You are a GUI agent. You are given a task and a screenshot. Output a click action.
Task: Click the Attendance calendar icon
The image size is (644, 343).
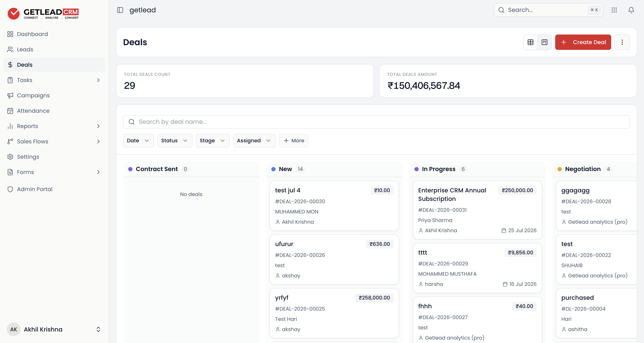point(10,111)
